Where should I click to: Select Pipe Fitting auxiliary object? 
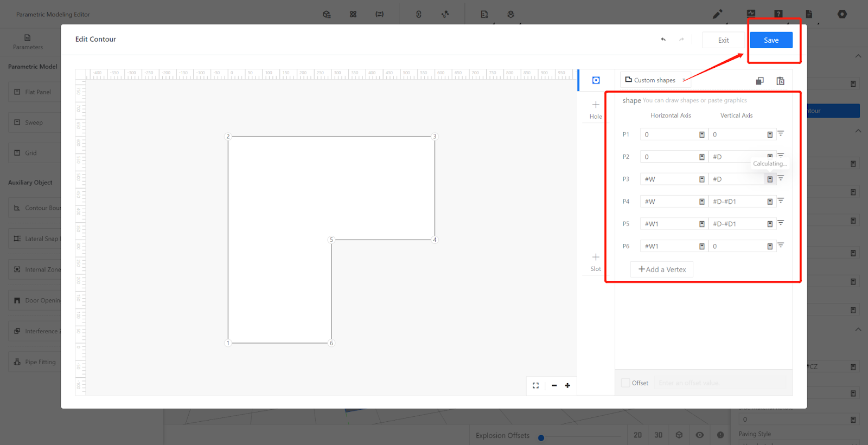[35, 362]
